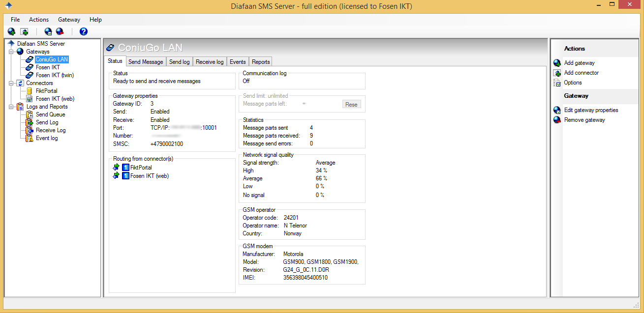Screen dimensions: 644x313
Task: Click the Edit gateway properties icon in Actions panel
Action: [557, 110]
